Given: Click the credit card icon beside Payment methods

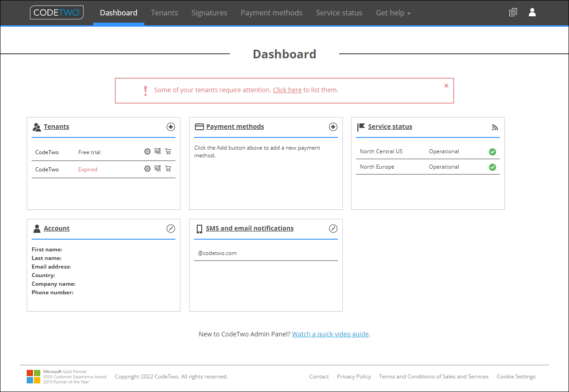Looking at the screenshot, I should (199, 127).
